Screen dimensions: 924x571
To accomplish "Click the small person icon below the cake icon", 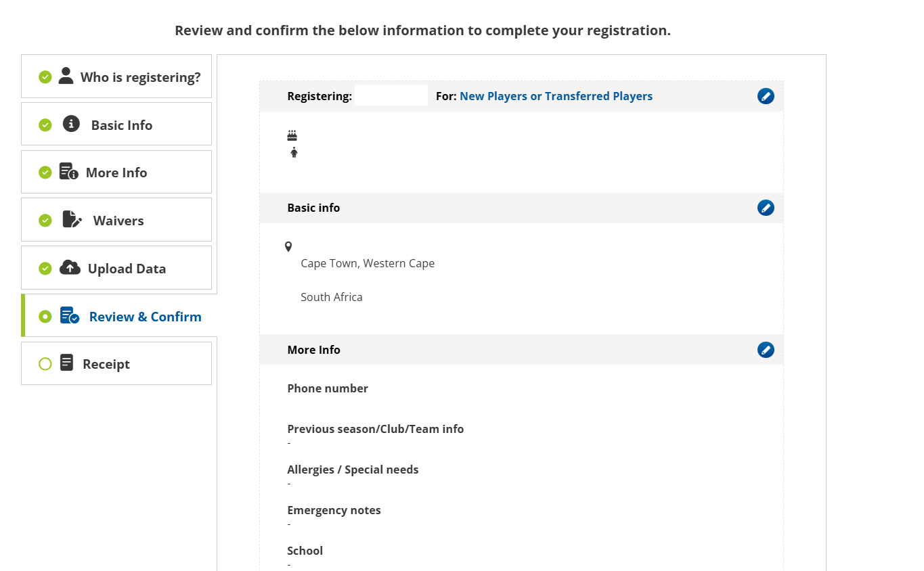I will point(294,152).
